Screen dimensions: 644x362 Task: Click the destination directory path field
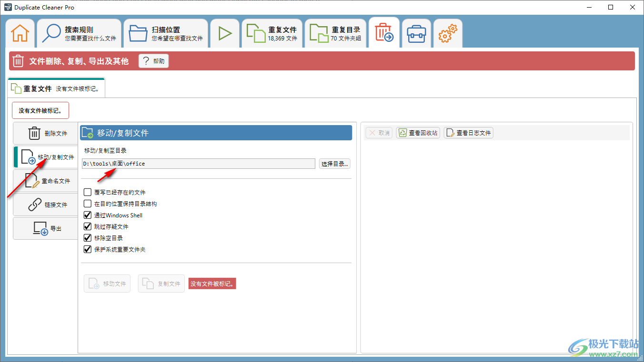[199, 164]
